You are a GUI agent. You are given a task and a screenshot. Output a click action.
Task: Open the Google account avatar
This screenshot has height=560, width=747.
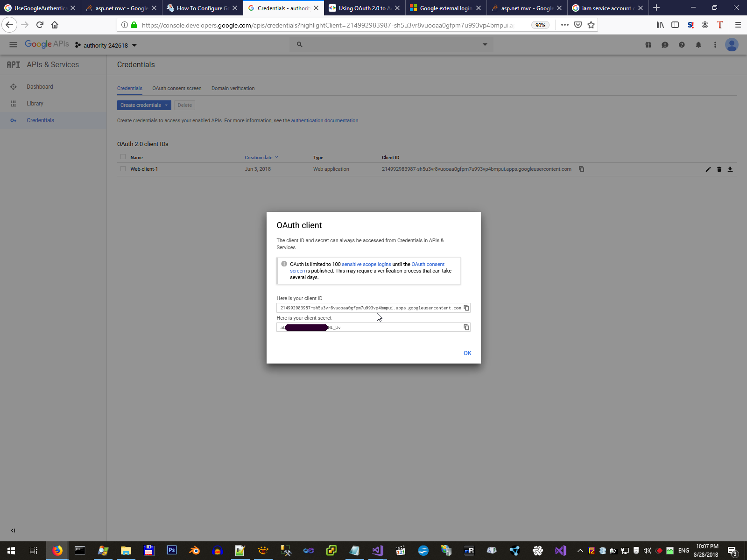(732, 45)
